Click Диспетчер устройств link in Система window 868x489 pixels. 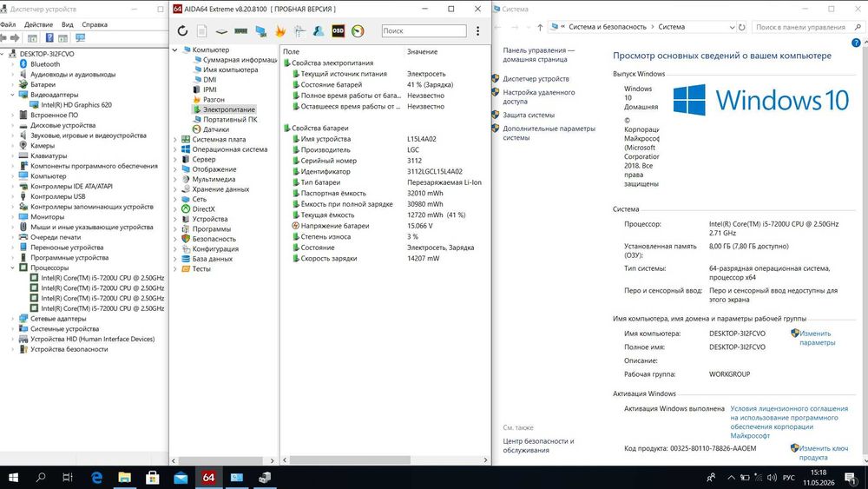536,79
